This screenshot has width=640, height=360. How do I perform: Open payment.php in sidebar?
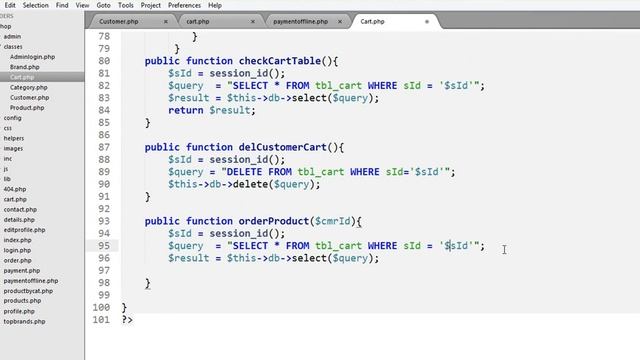[x=22, y=271]
